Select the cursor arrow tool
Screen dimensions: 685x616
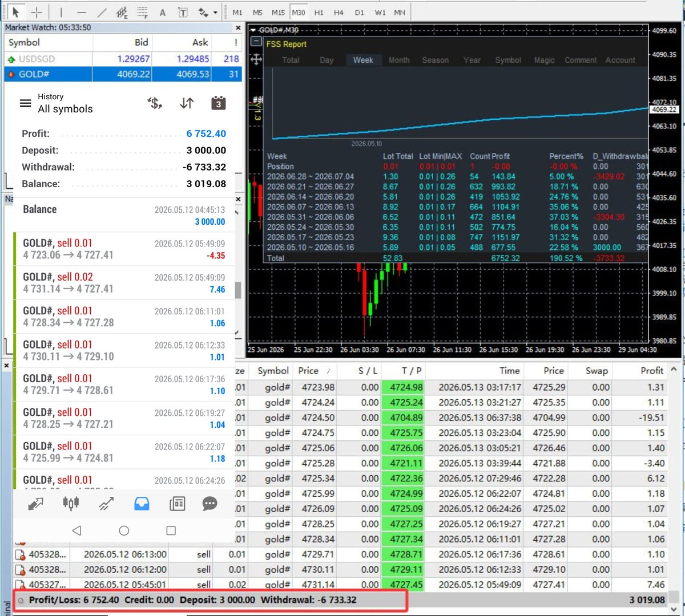pos(15,12)
